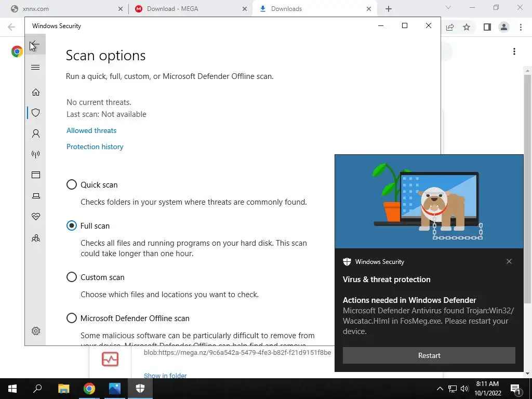Minimize the Windows Security window

click(381, 26)
